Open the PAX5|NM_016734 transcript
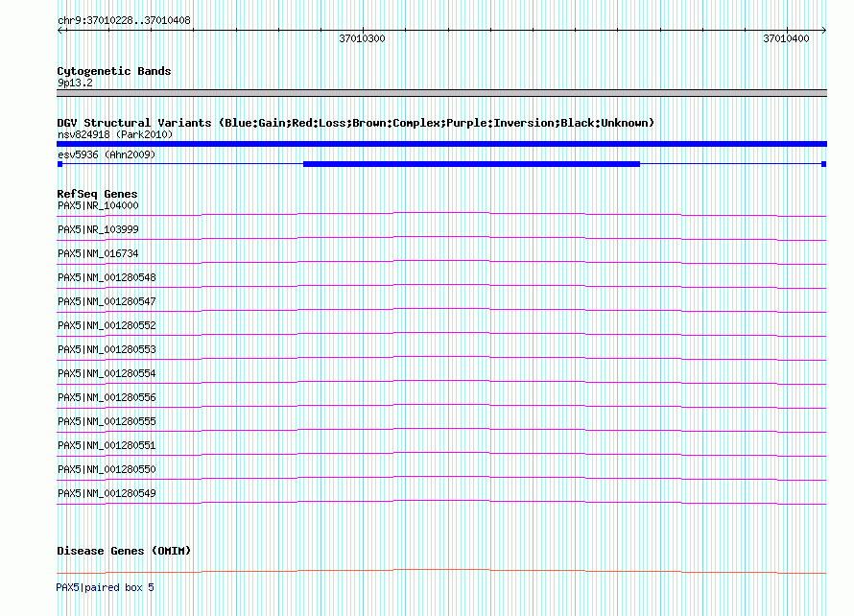854x616 pixels. pos(98,253)
